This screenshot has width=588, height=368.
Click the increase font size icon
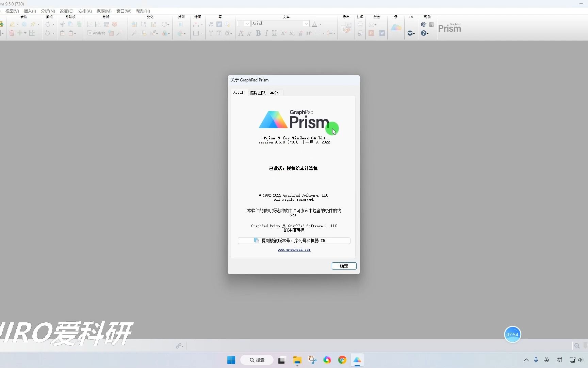coord(241,33)
